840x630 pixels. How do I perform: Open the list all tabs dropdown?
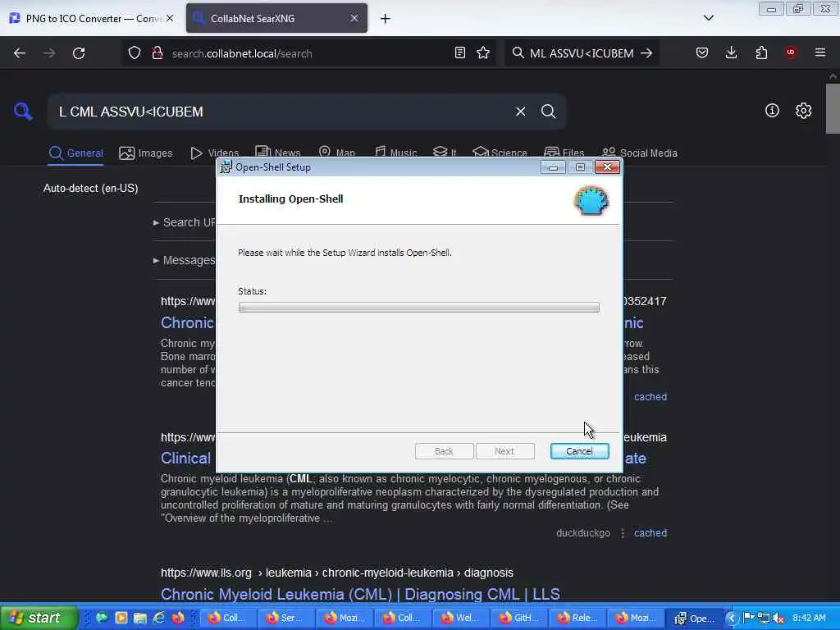[708, 18]
